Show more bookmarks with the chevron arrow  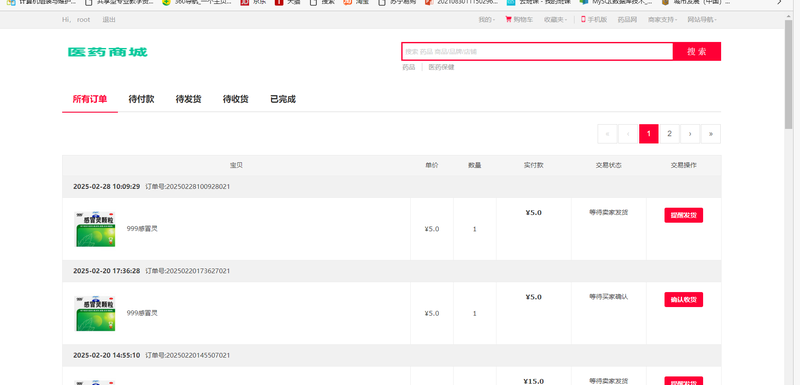[779, 2]
